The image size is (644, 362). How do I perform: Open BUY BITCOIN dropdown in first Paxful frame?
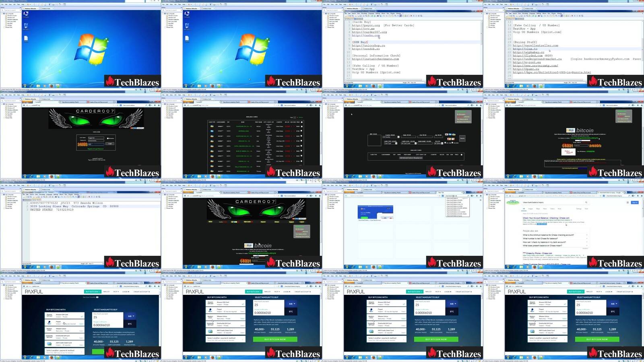(93, 292)
